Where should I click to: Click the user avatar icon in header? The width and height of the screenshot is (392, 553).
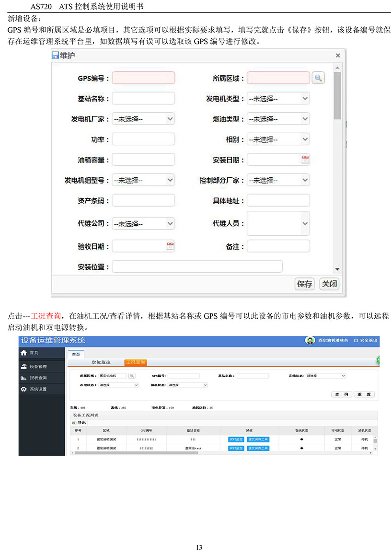pyautogui.click(x=310, y=340)
